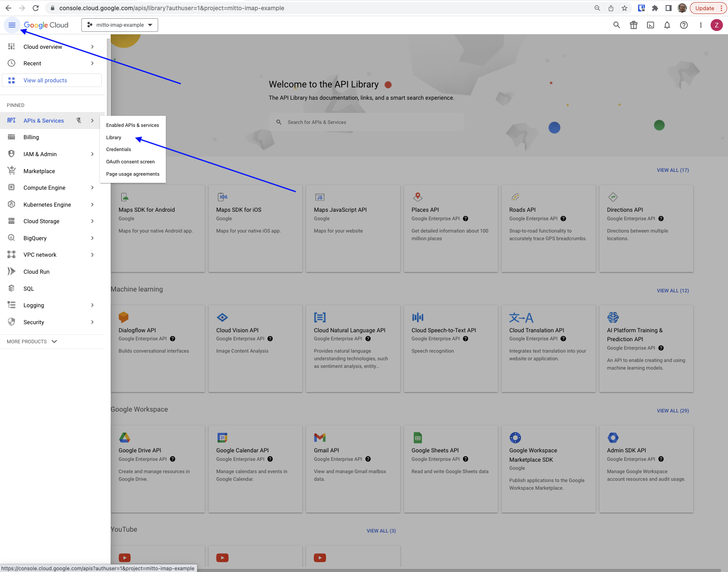The width and height of the screenshot is (728, 572).
Task: Open the three-dot settings menu in console header
Action: coord(700,25)
